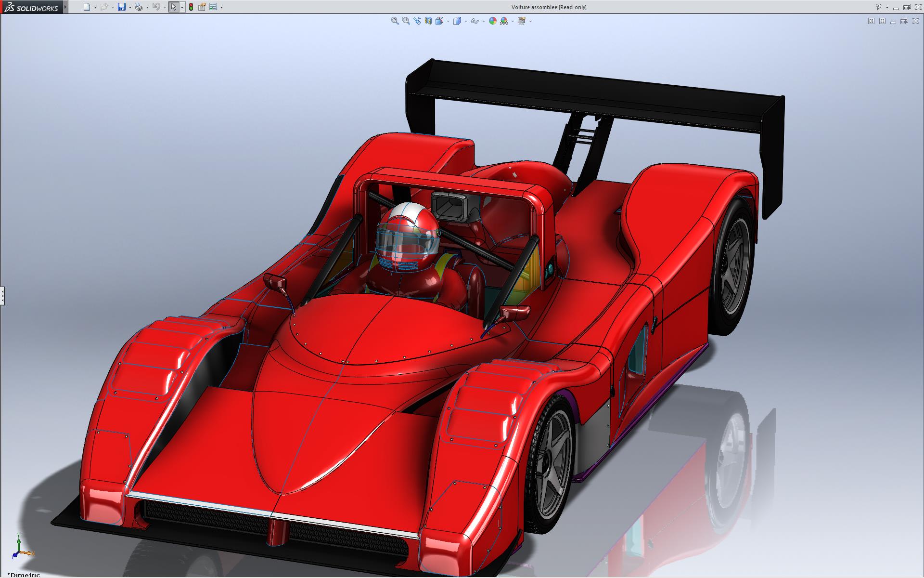Expand the SolidWorks menu flyout arrow

[x=65, y=7]
